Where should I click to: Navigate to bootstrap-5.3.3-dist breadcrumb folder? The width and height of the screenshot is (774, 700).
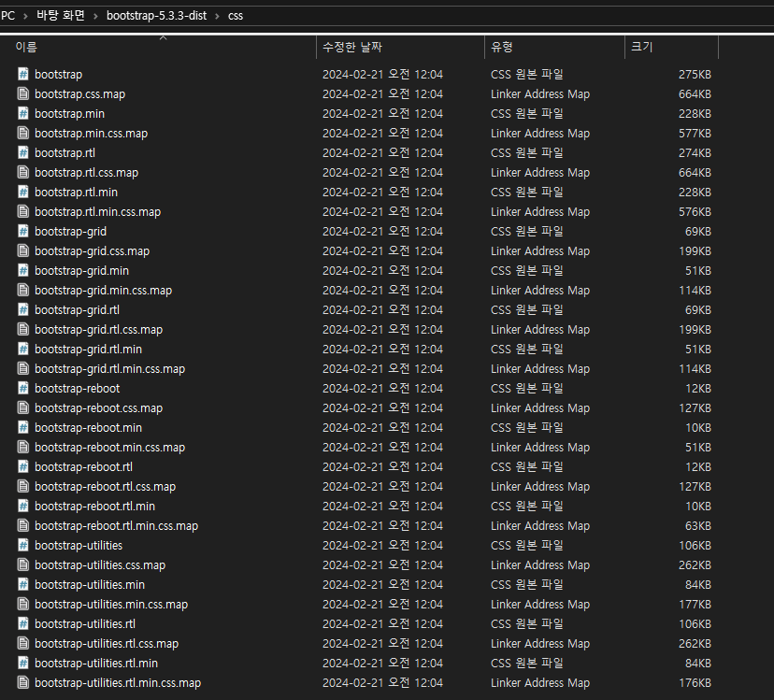[156, 16]
